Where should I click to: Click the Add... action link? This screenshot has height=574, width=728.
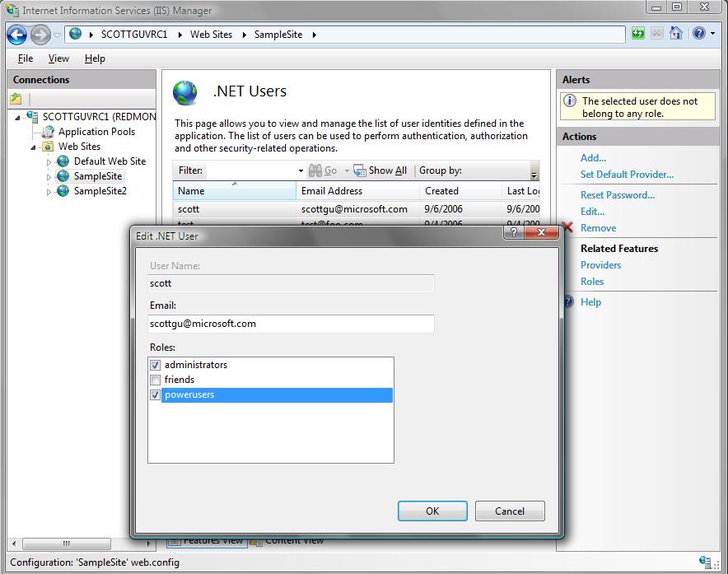click(593, 158)
